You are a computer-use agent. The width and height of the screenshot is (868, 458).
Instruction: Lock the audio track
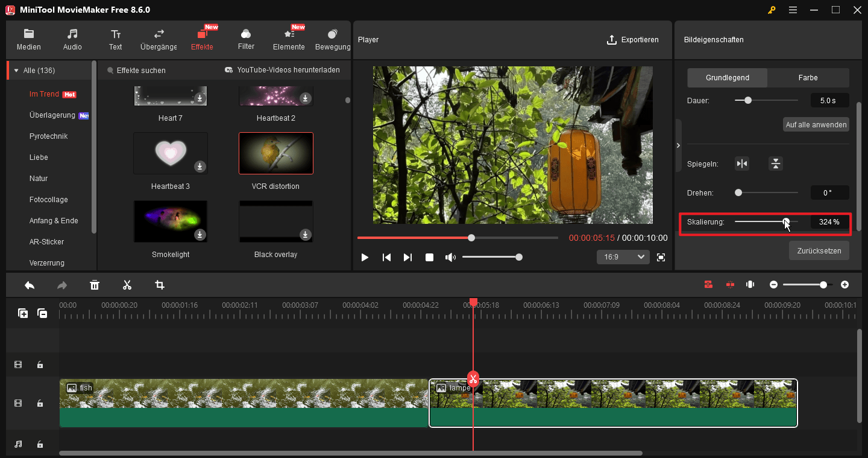pos(40,444)
